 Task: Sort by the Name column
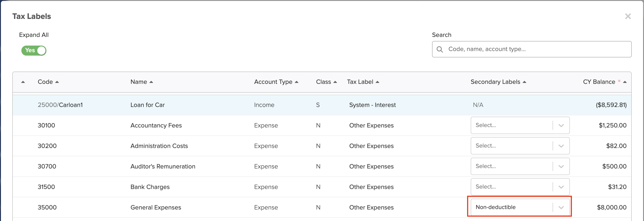click(x=141, y=82)
